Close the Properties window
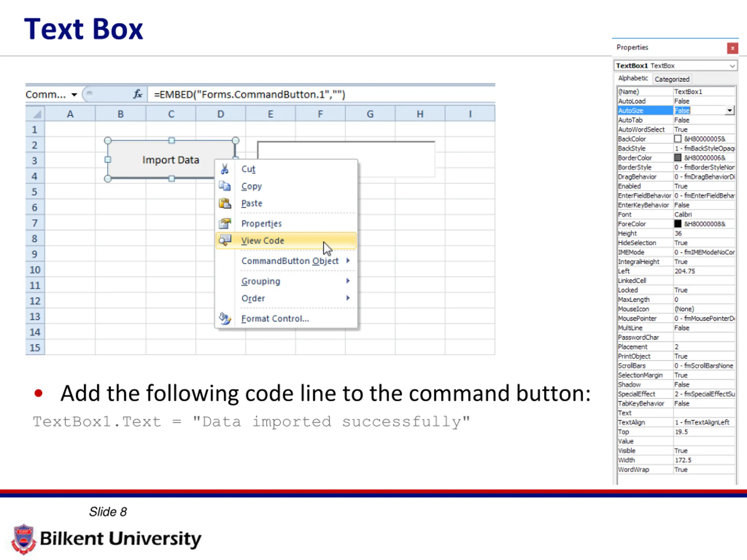 tap(732, 48)
